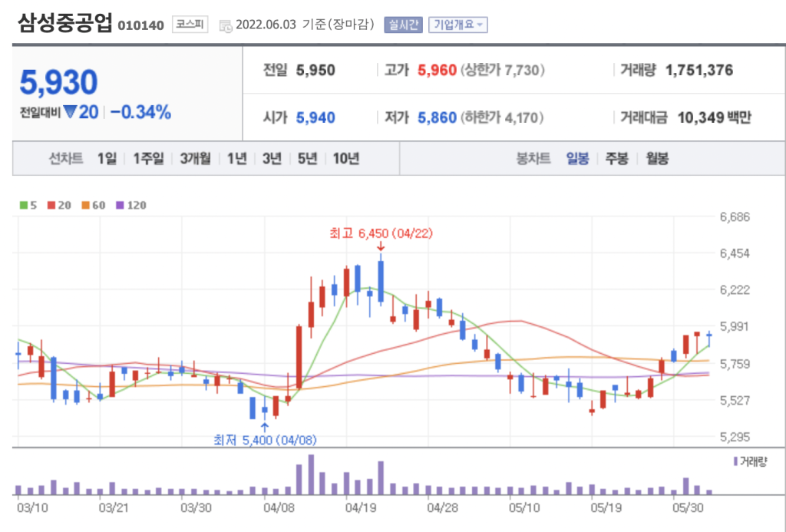Click the blue arrow at 최저 5,400
This screenshot has width=786, height=532.
[265, 427]
